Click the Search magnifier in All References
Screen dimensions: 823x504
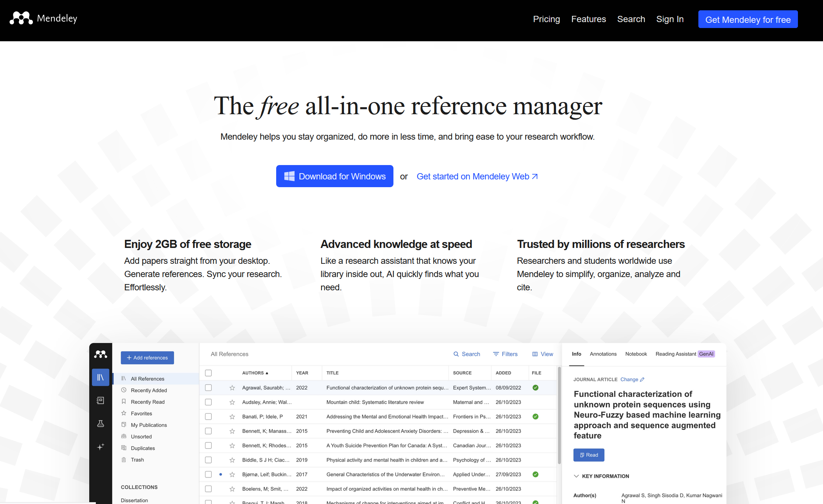pyautogui.click(x=456, y=354)
